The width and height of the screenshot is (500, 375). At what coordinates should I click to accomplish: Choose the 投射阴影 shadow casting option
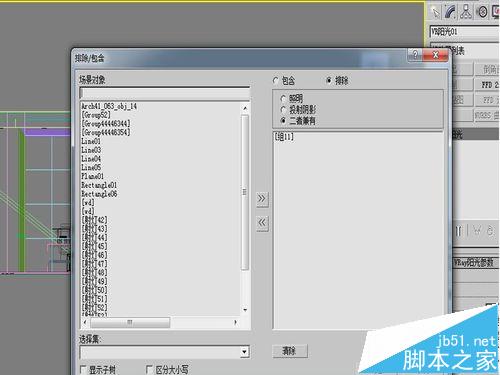pyautogui.click(x=283, y=110)
